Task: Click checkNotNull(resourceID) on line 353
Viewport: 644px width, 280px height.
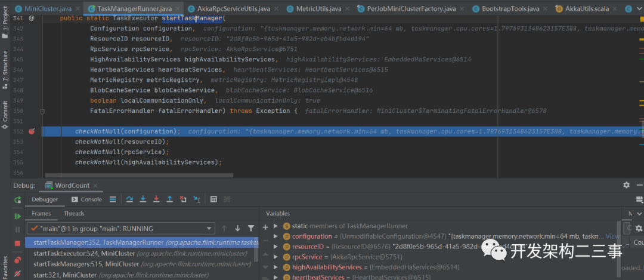Action: (x=122, y=142)
